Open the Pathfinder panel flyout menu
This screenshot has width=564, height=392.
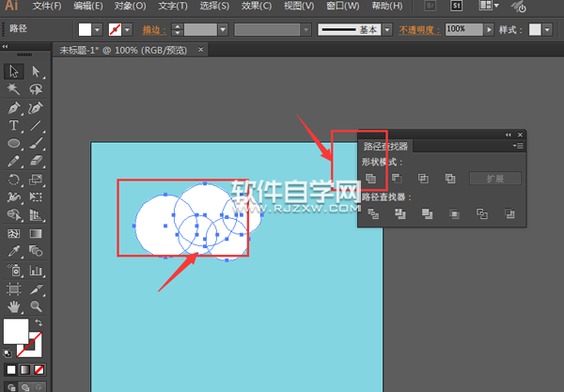tap(518, 146)
